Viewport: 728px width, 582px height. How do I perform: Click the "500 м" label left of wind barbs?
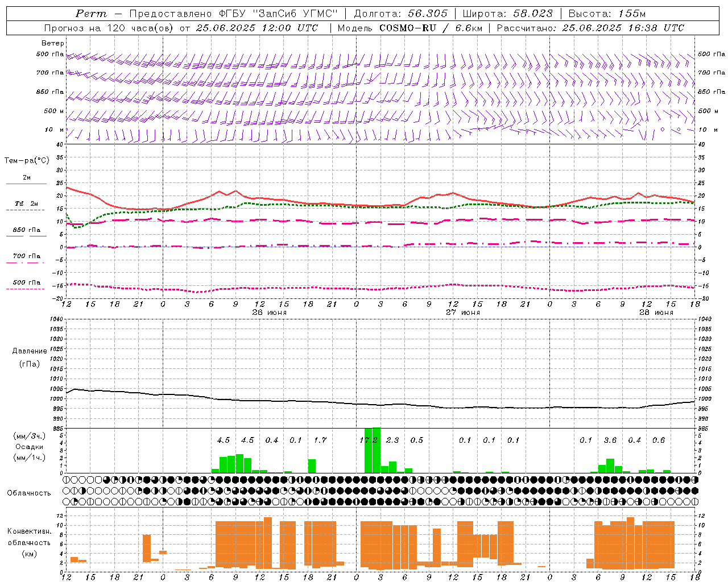(x=54, y=111)
